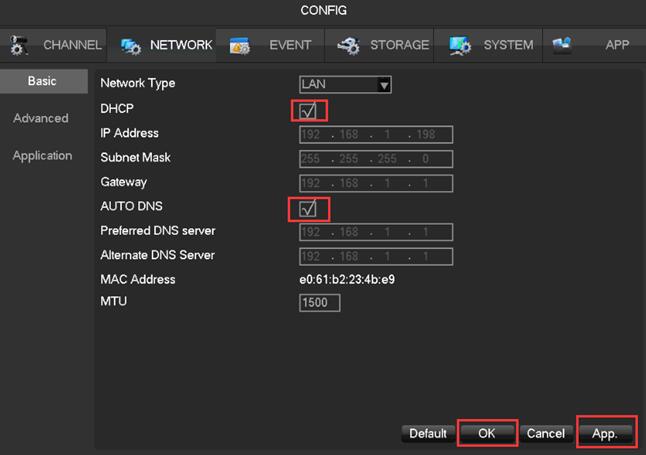
Task: Click the MTU input field
Action: (x=320, y=302)
